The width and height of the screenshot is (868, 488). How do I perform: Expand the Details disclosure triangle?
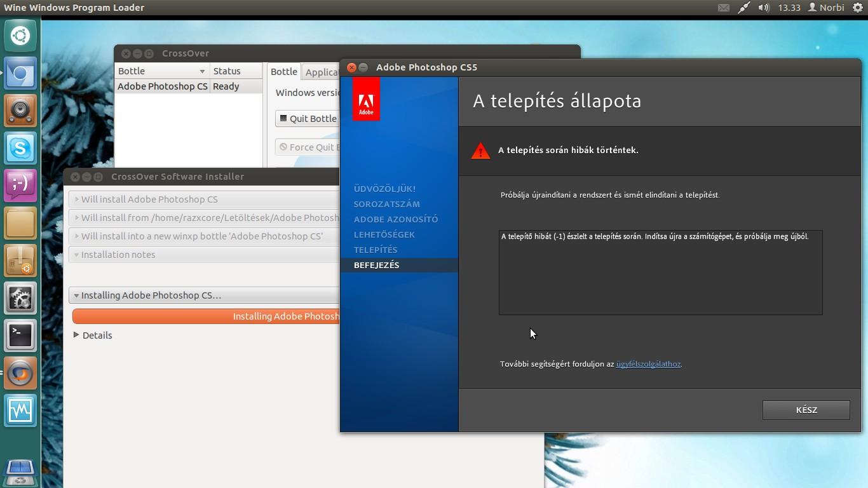click(76, 335)
